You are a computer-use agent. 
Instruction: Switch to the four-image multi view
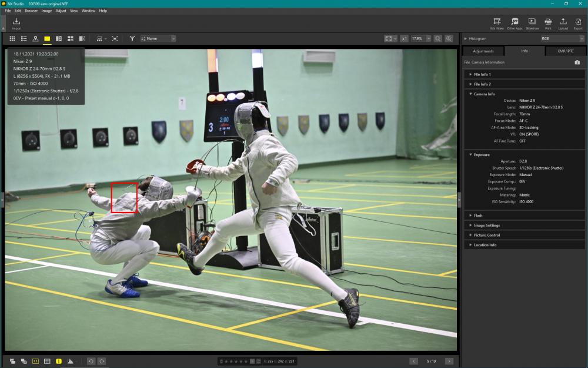[x=70, y=39]
